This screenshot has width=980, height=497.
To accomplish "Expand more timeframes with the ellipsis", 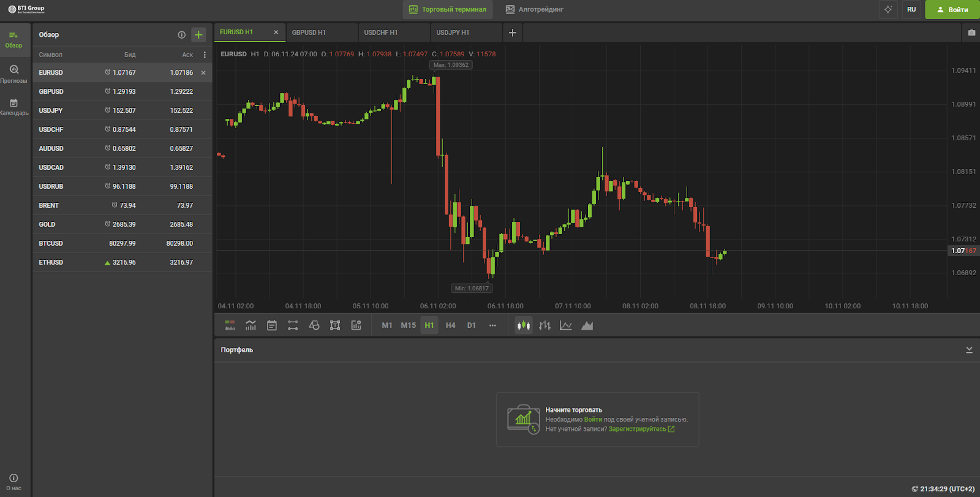I will tap(492, 325).
